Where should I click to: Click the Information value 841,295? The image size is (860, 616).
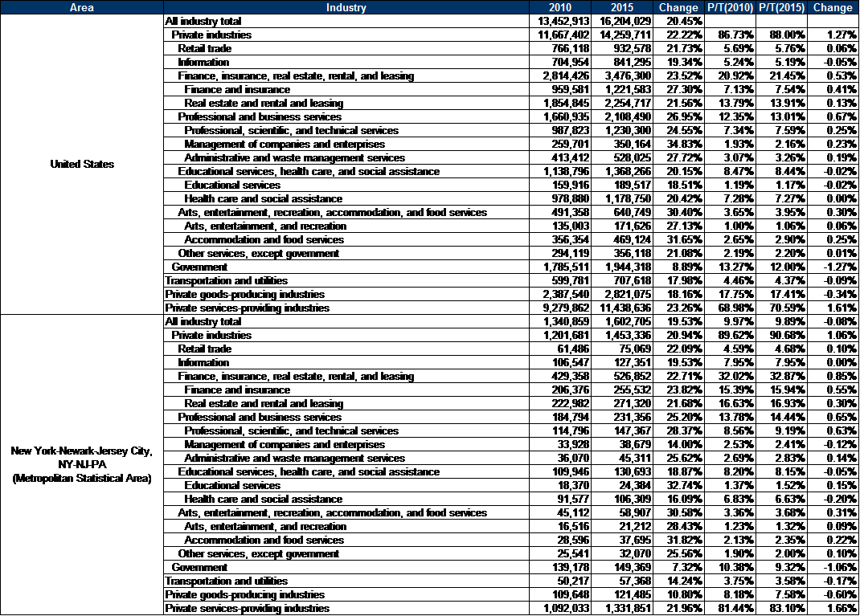(622, 63)
